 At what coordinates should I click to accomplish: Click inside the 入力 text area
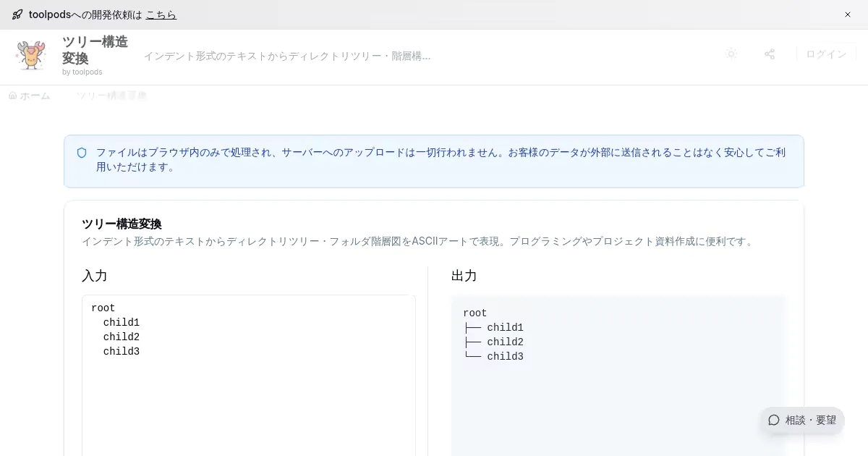coord(249,405)
